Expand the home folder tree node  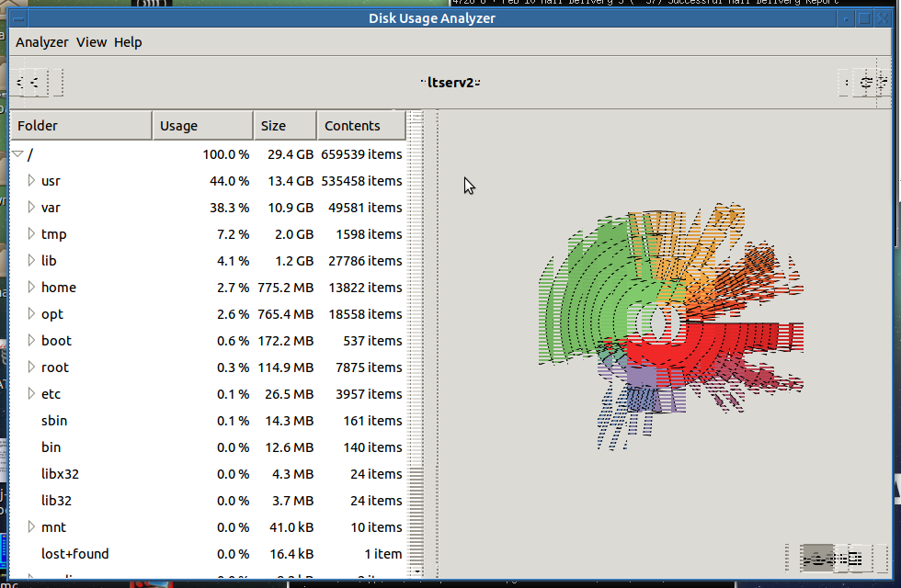[x=31, y=288]
